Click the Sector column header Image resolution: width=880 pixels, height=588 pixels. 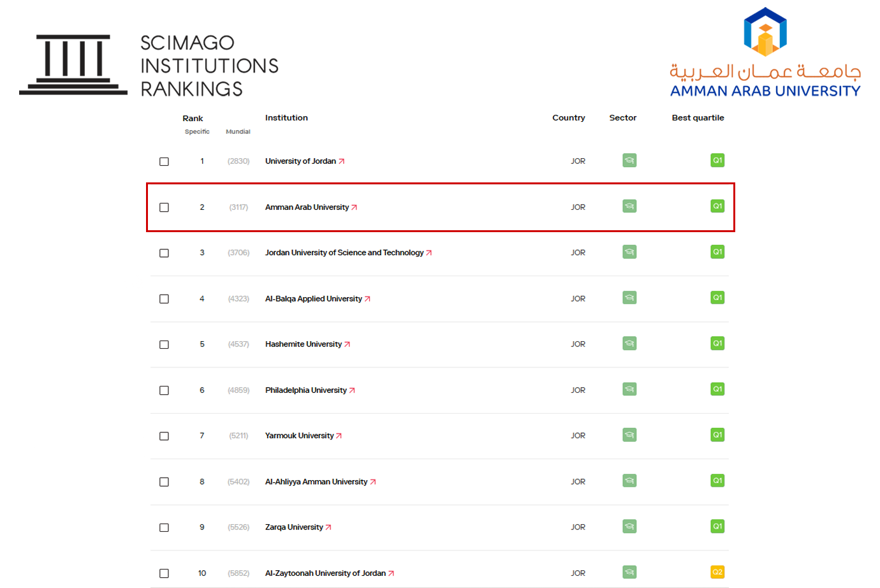[623, 118]
